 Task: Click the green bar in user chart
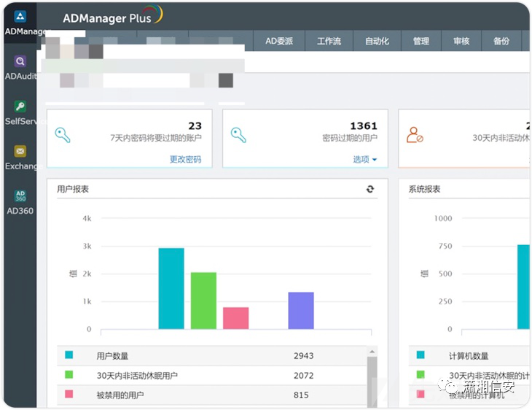click(x=203, y=301)
